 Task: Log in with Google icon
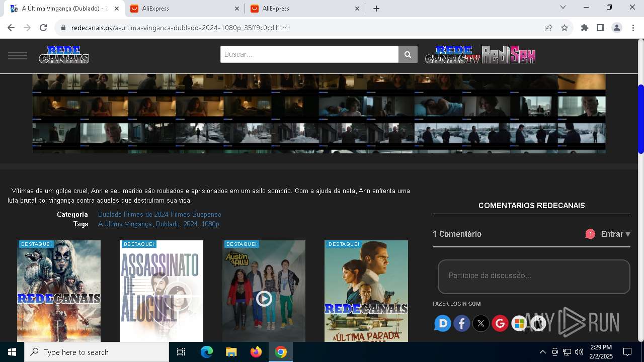500,323
